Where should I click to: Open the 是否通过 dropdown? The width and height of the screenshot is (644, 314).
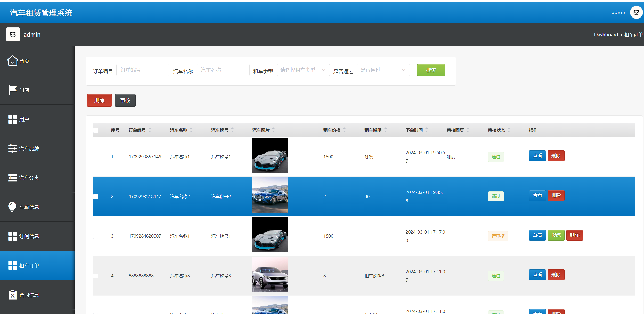coord(383,70)
